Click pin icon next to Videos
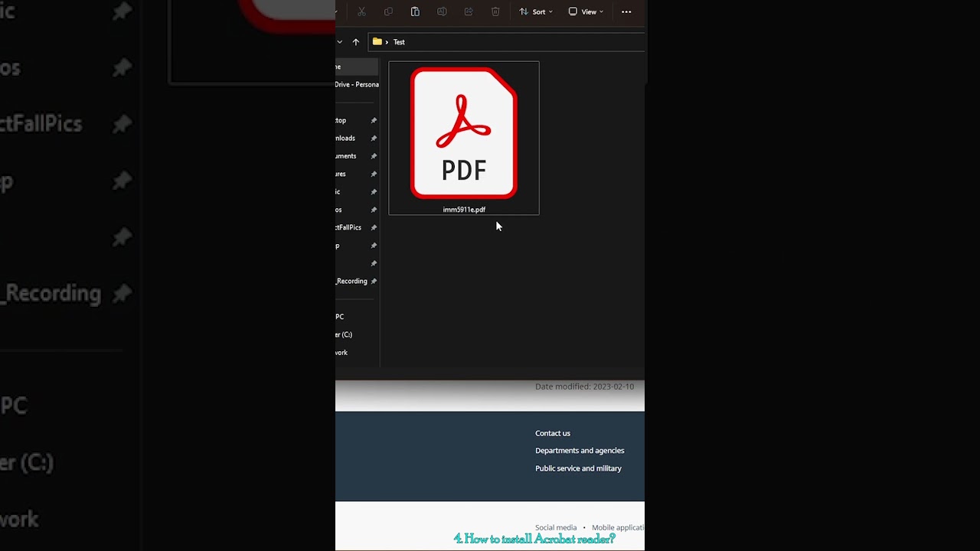Viewport: 980px width, 551px height. click(x=374, y=210)
